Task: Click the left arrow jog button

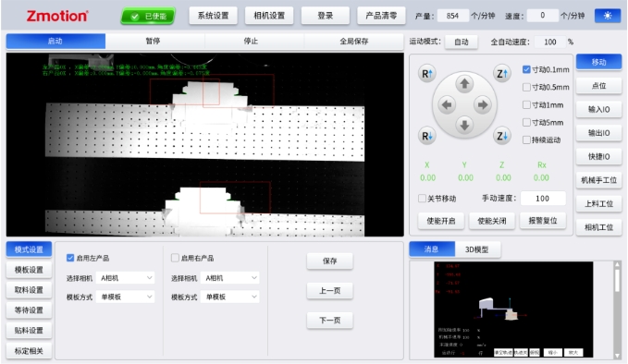Action: pos(447,104)
